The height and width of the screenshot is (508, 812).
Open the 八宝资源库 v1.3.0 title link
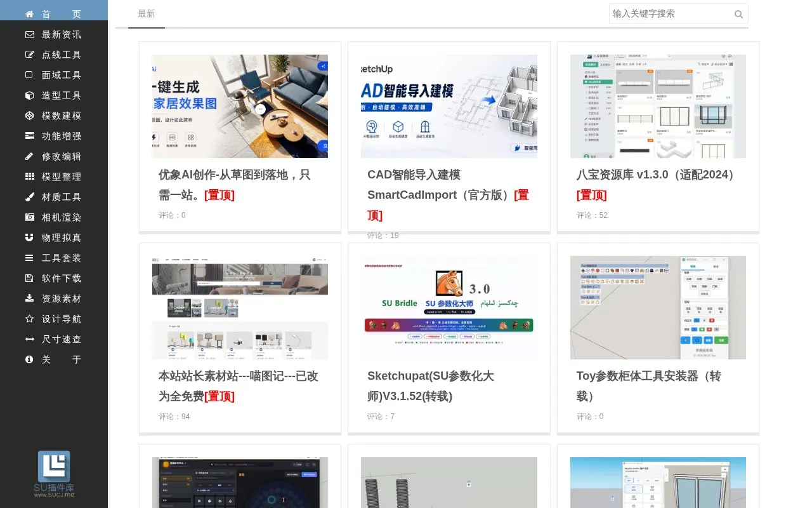[657, 185]
